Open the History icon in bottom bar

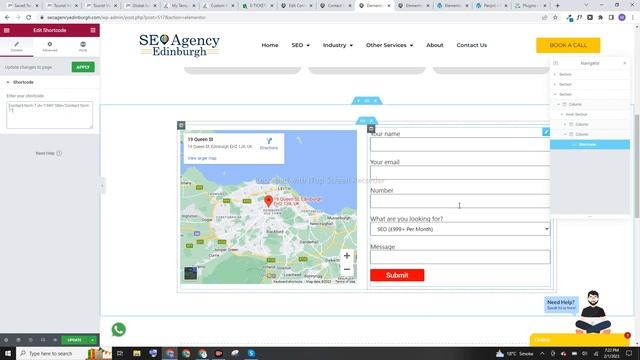pyautogui.click(x=31, y=340)
